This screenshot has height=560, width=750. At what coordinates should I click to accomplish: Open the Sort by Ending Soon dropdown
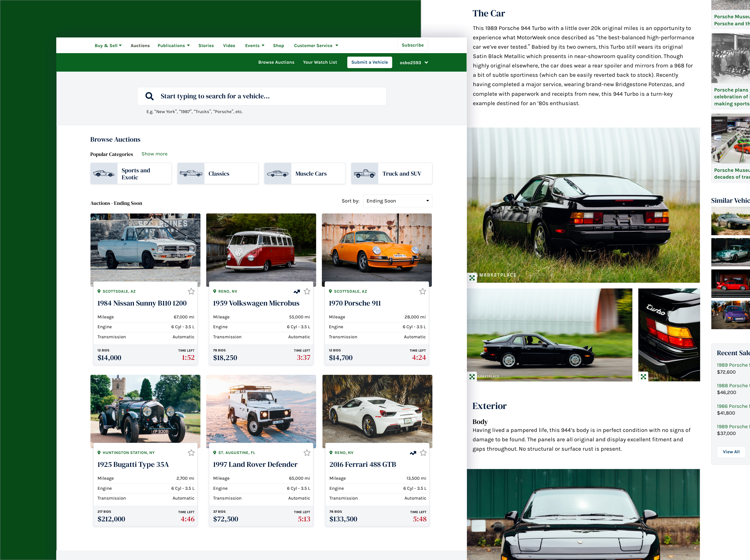pos(397,201)
